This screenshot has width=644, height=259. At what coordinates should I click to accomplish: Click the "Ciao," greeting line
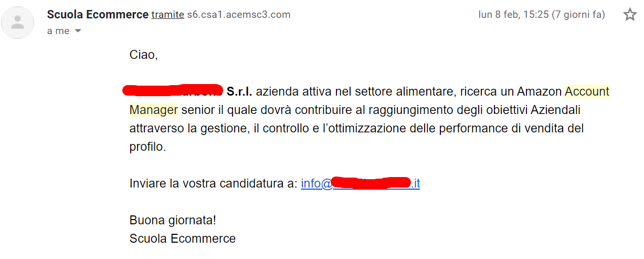pyautogui.click(x=144, y=55)
